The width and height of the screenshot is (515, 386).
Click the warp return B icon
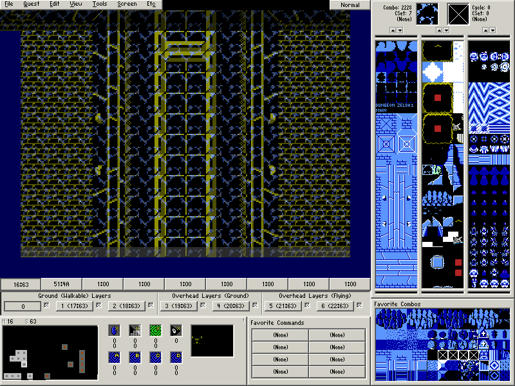[x=135, y=357]
